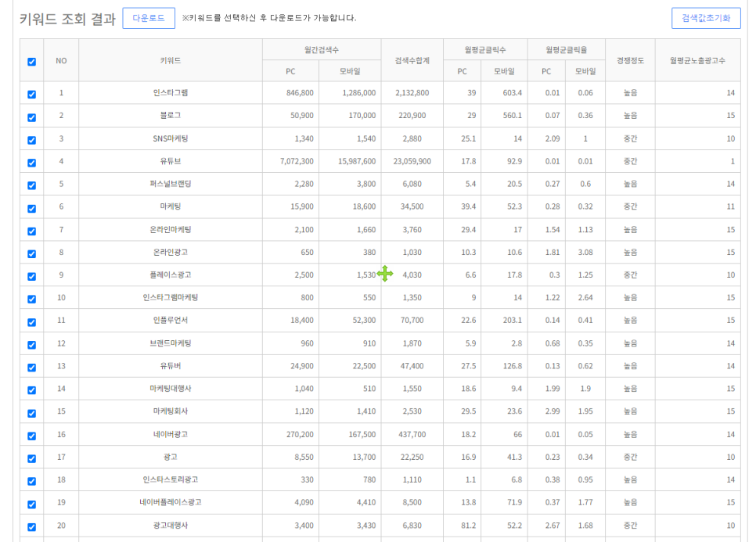Click the 월평균클릭수 header

click(485, 49)
